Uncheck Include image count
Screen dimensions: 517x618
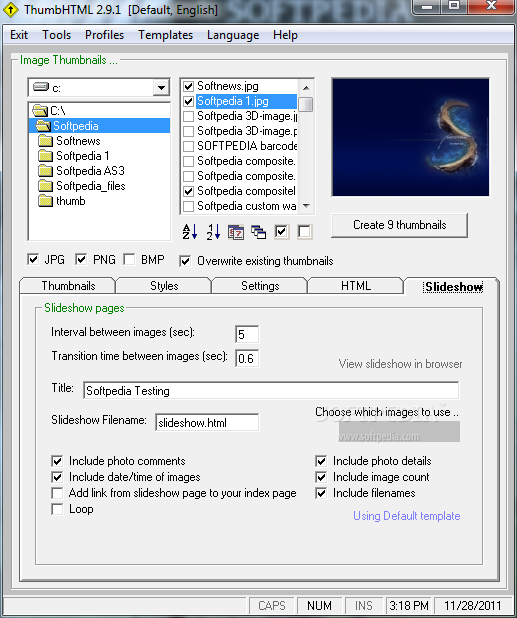321,477
